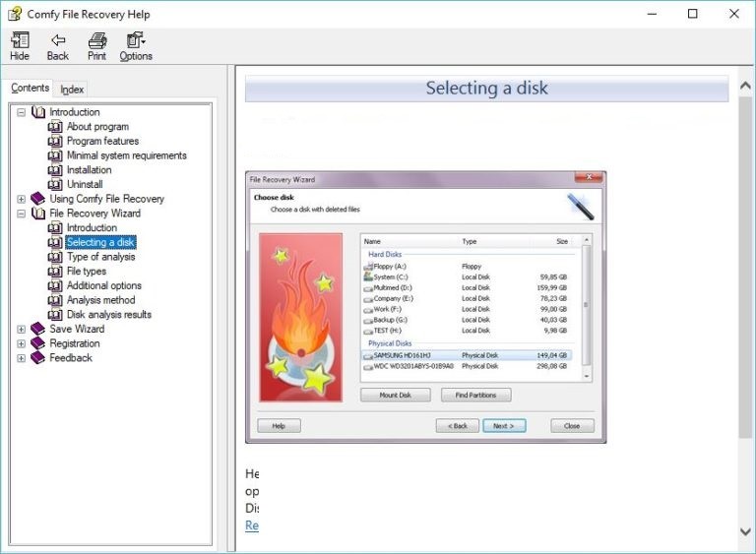Switch to the Index tab
Image resolution: width=756 pixels, height=554 pixels.
(72, 90)
